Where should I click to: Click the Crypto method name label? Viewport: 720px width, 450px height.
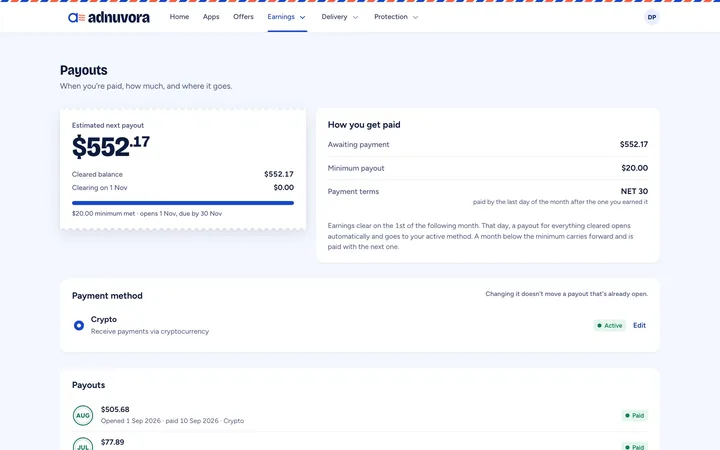[x=104, y=320]
